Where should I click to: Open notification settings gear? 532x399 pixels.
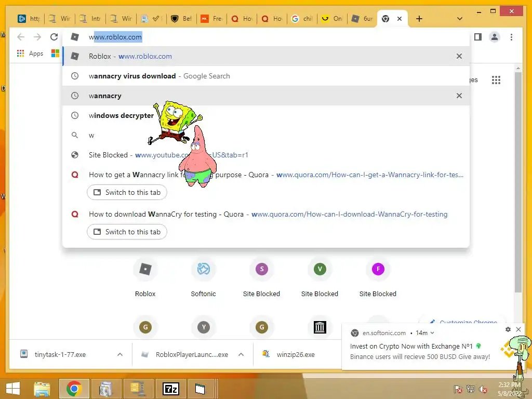point(508,329)
